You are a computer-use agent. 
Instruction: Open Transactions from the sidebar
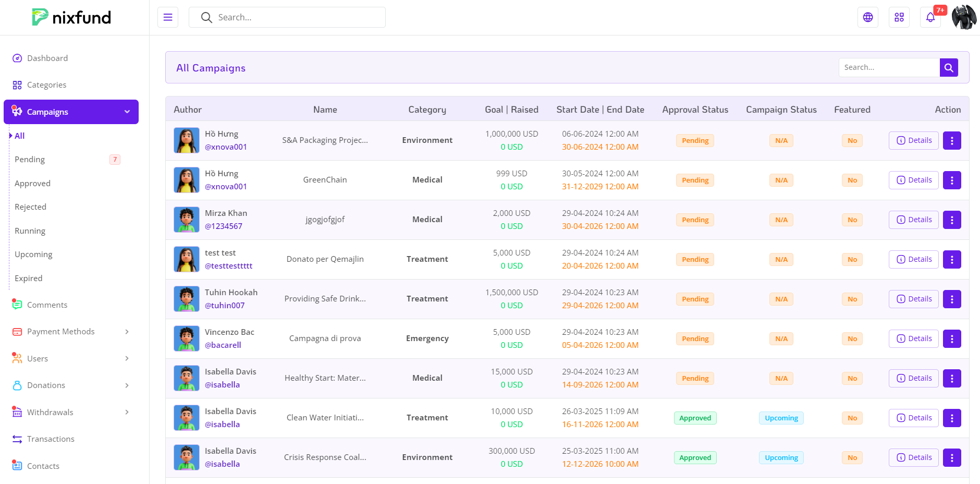[x=51, y=439]
